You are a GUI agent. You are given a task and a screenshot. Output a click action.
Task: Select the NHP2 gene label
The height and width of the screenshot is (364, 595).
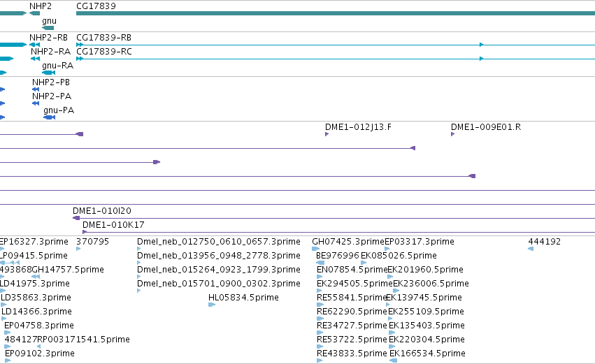41,6
